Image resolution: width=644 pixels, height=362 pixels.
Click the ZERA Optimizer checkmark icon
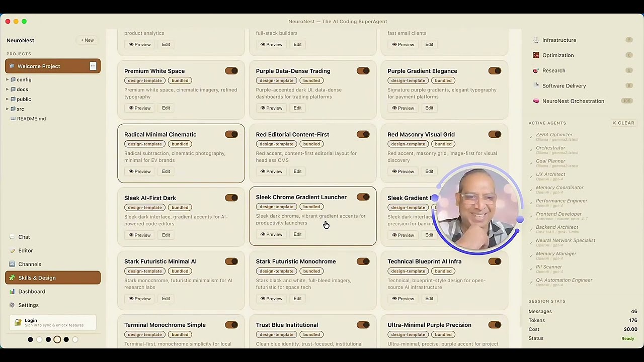(531, 136)
